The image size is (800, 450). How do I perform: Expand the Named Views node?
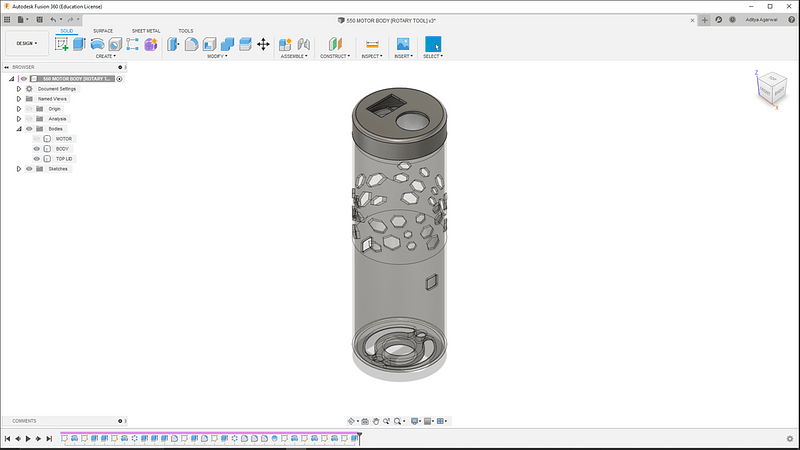pos(19,99)
